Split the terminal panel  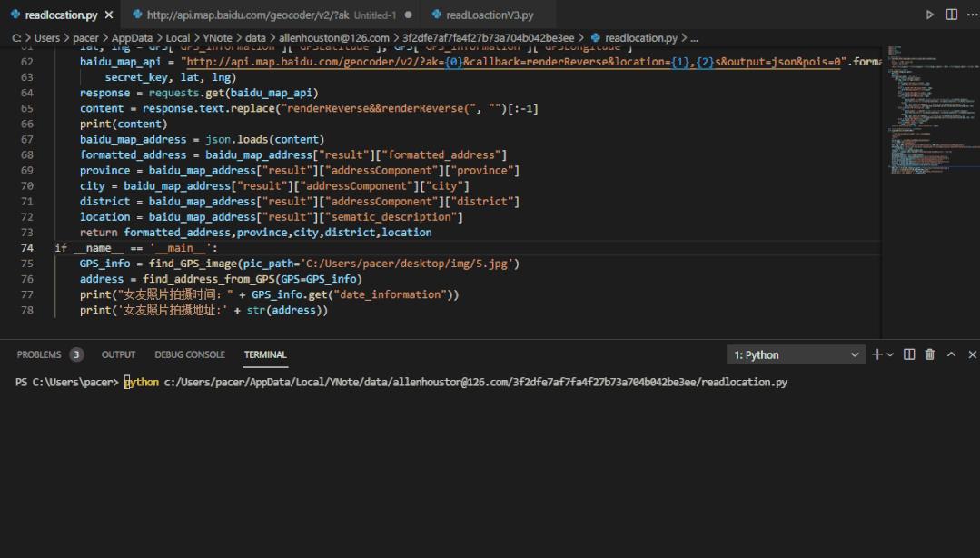click(909, 354)
